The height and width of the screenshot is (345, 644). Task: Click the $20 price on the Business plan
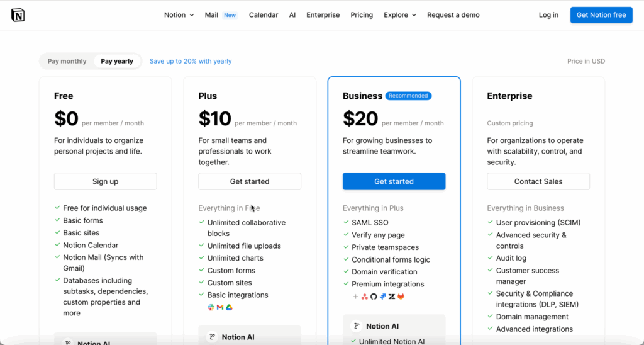click(360, 119)
